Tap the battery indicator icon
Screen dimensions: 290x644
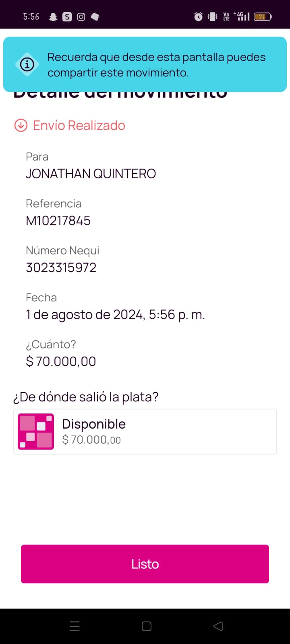coord(263,17)
